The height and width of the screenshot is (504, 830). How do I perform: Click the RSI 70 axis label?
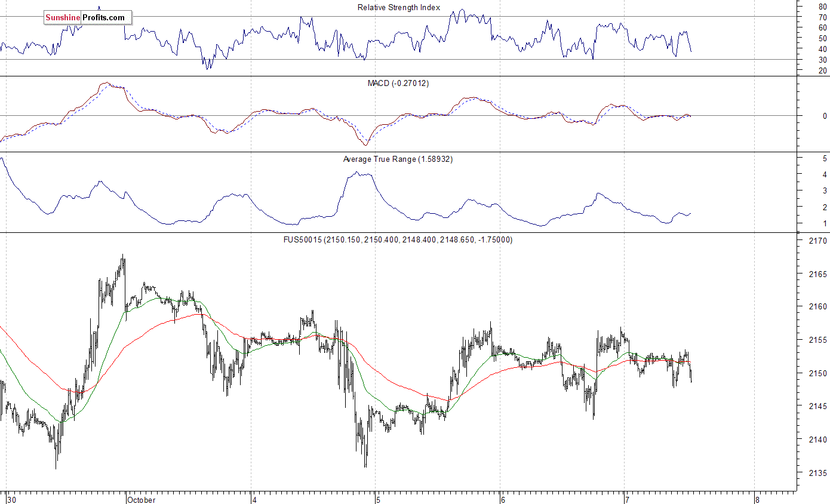(822, 17)
